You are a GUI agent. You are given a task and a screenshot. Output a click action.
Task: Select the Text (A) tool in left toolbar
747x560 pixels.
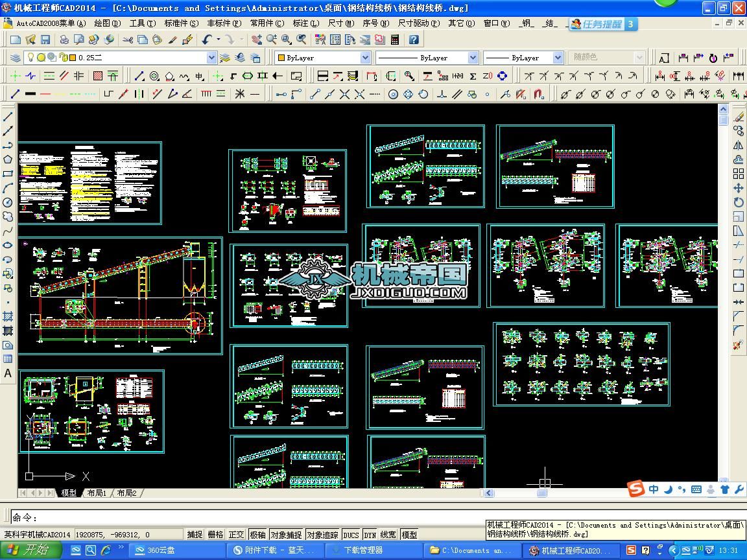click(8, 373)
